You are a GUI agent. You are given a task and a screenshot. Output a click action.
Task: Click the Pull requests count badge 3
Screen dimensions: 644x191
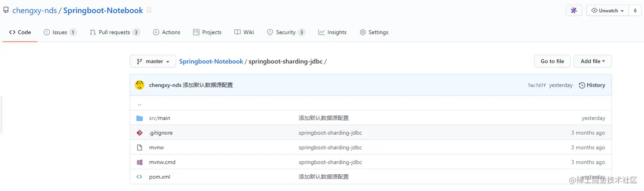pyautogui.click(x=136, y=32)
